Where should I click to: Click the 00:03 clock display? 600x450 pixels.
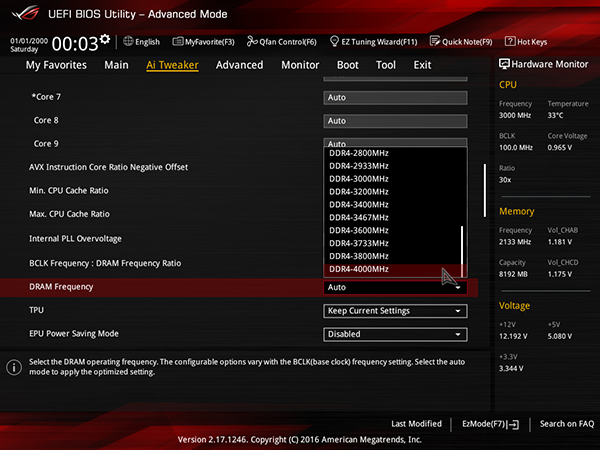(x=75, y=43)
